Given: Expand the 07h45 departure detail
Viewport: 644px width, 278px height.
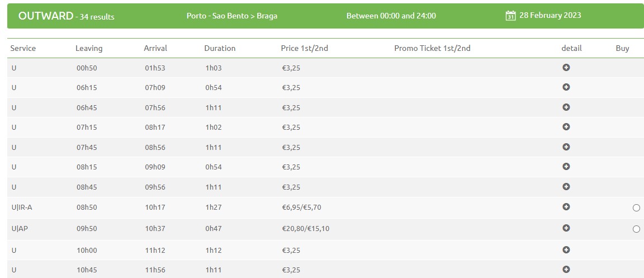Looking at the screenshot, I should coord(566,147).
